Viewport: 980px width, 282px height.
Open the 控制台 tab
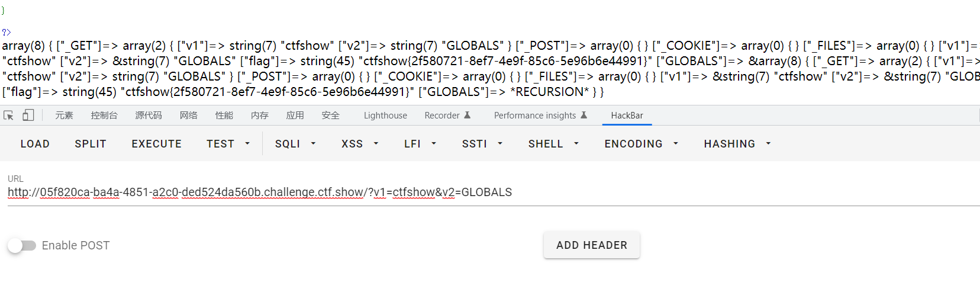[x=104, y=116]
